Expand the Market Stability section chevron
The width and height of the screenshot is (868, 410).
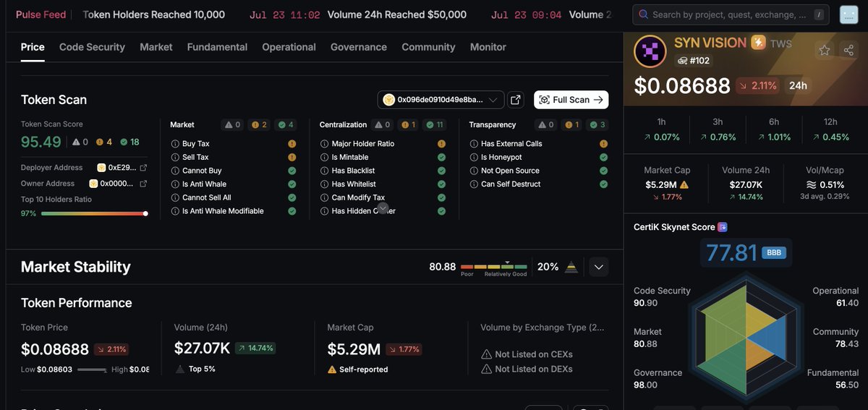point(599,267)
